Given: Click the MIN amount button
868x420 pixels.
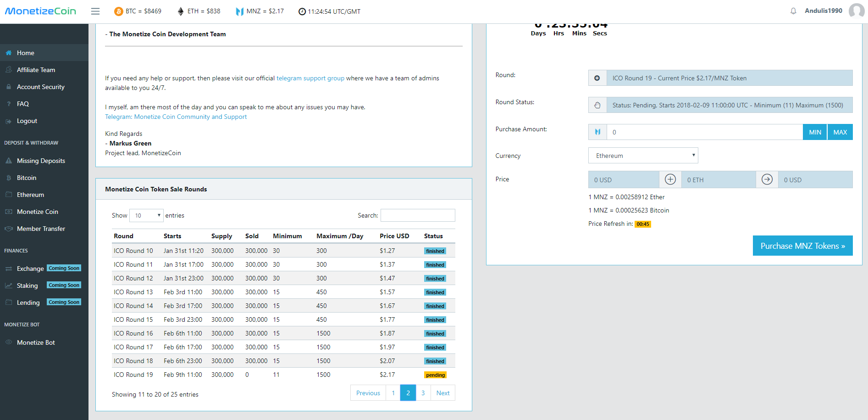Looking at the screenshot, I should pyautogui.click(x=815, y=132).
